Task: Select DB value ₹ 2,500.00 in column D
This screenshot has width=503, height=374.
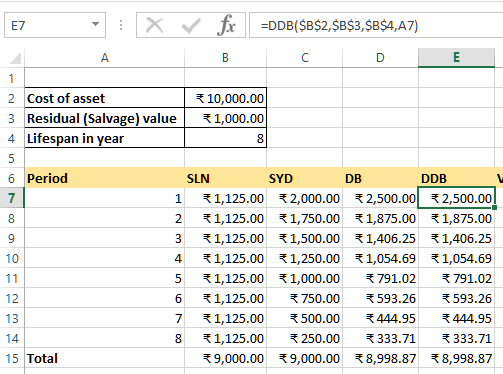Action: (380, 198)
